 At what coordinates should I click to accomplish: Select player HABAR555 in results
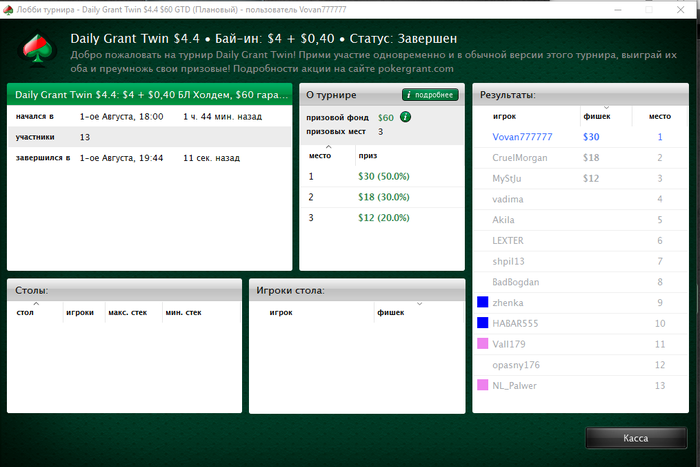click(580, 323)
